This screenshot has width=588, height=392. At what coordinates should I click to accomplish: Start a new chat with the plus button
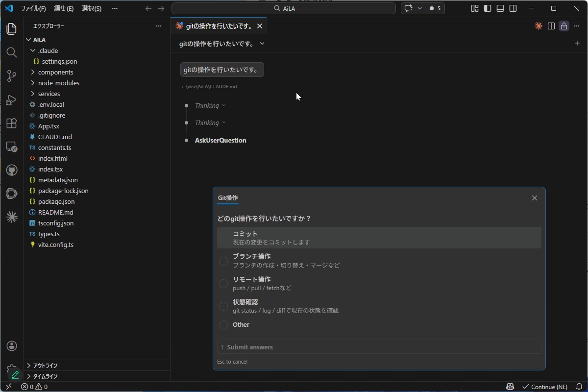(x=577, y=43)
